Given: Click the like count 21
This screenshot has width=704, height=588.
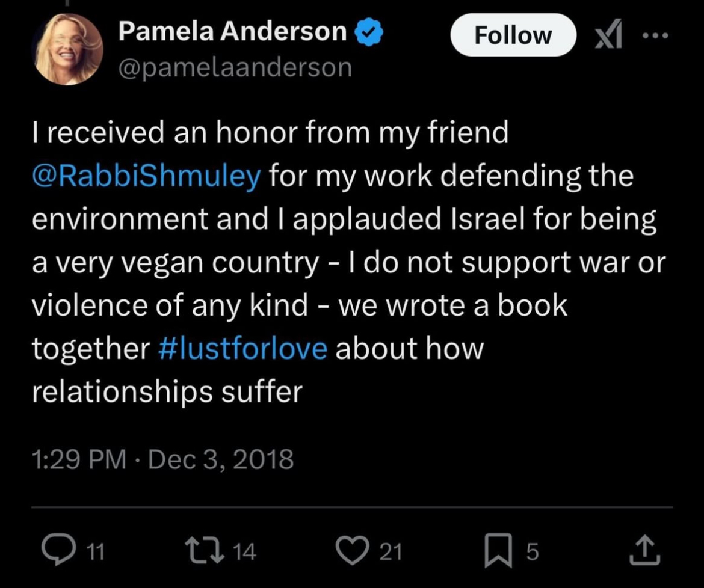Looking at the screenshot, I should [391, 552].
